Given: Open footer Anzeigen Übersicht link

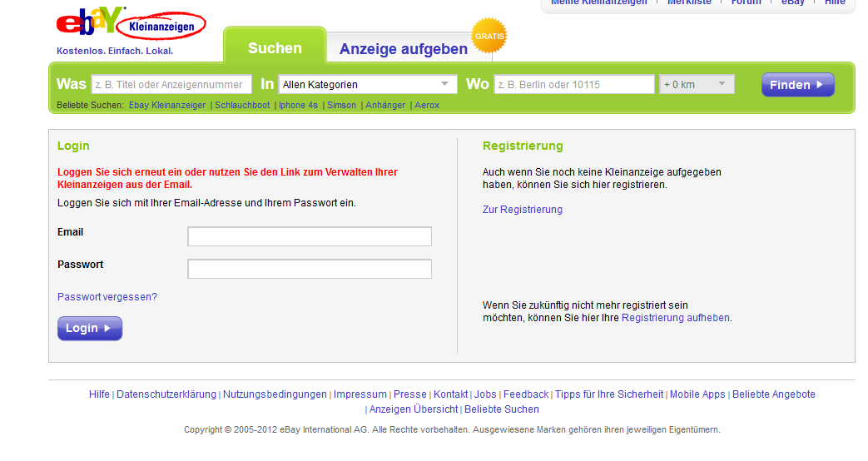Looking at the screenshot, I should [x=414, y=409].
